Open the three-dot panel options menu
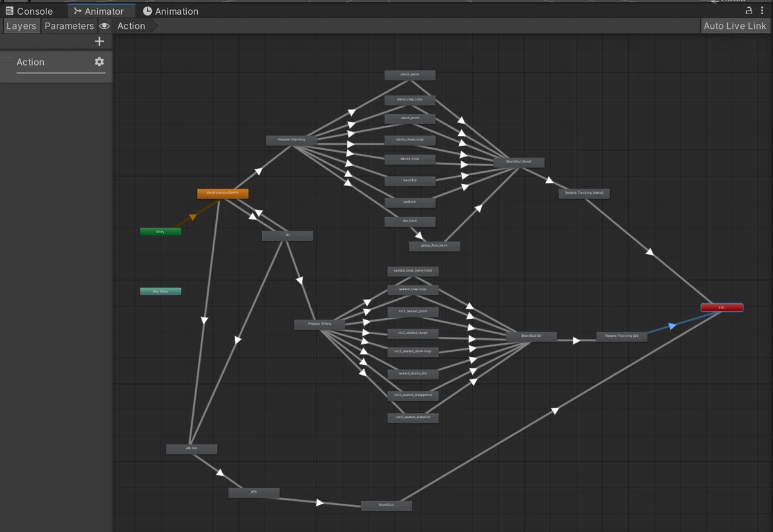This screenshot has height=532, width=773. point(763,11)
